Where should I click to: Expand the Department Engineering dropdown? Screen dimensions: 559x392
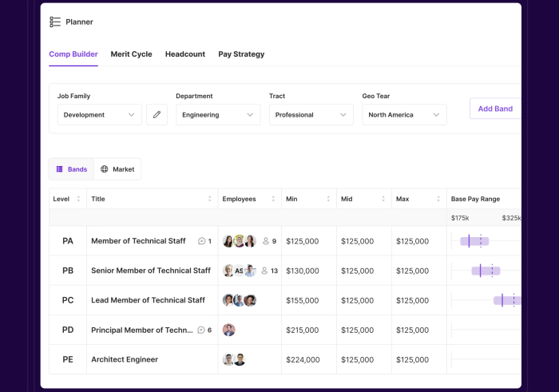(218, 115)
